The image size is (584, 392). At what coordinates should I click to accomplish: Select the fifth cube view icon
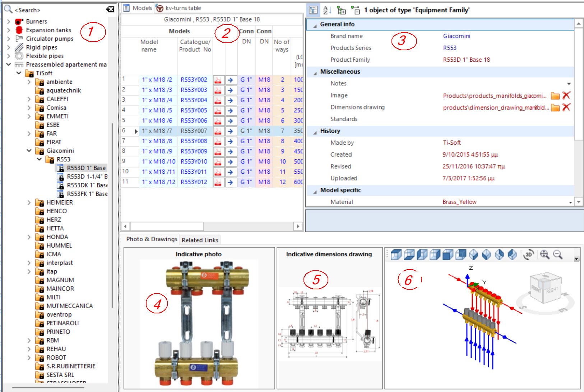click(x=448, y=255)
